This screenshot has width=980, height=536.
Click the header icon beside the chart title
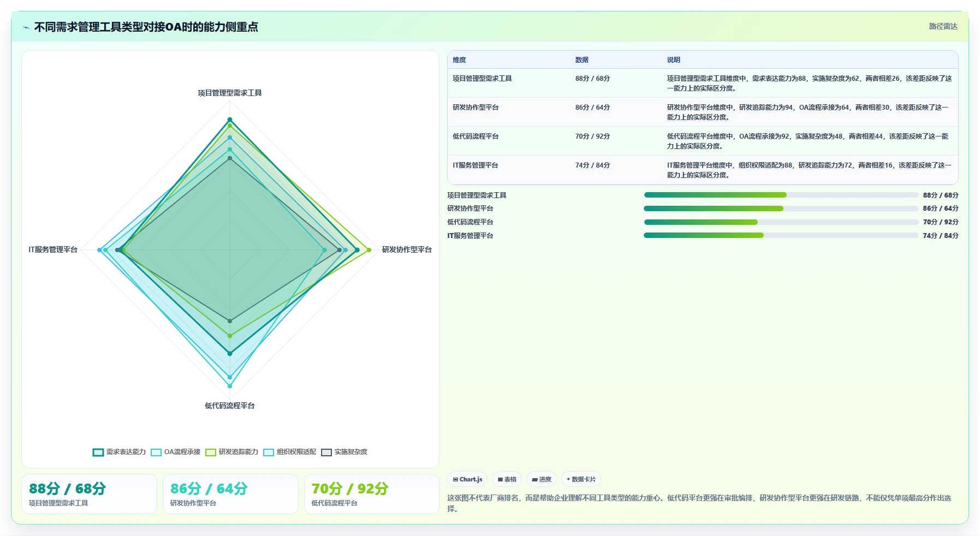[x=26, y=27]
